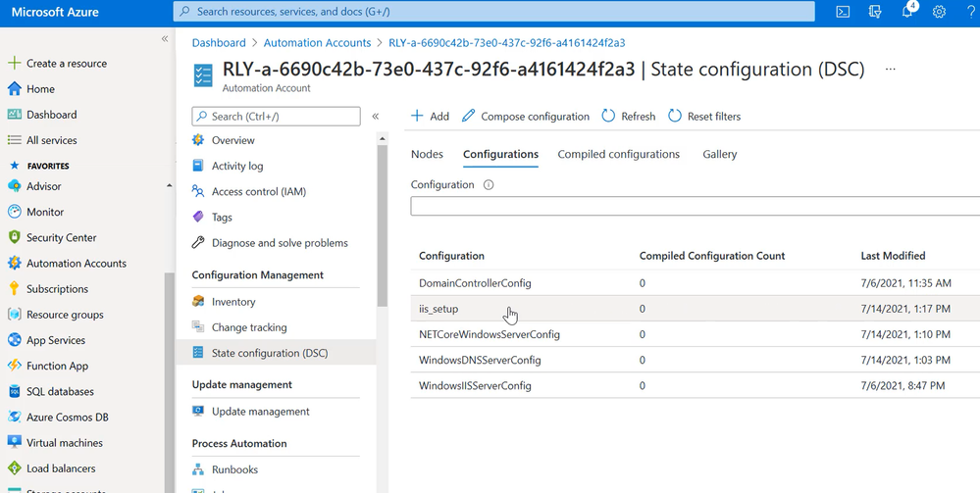Viewport: 980px width, 493px height.
Task: Open DomainControllerConfig configuration row
Action: point(695,283)
